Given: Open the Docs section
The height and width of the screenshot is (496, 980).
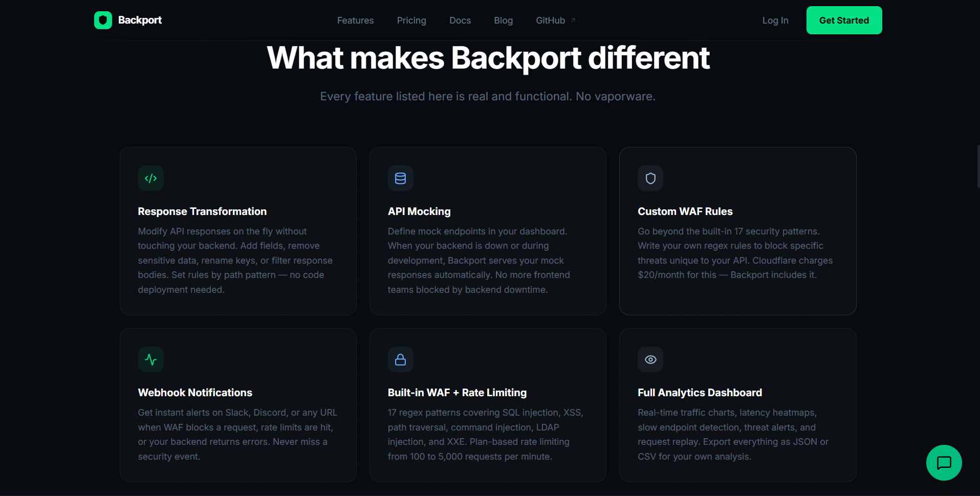Looking at the screenshot, I should tap(460, 20).
